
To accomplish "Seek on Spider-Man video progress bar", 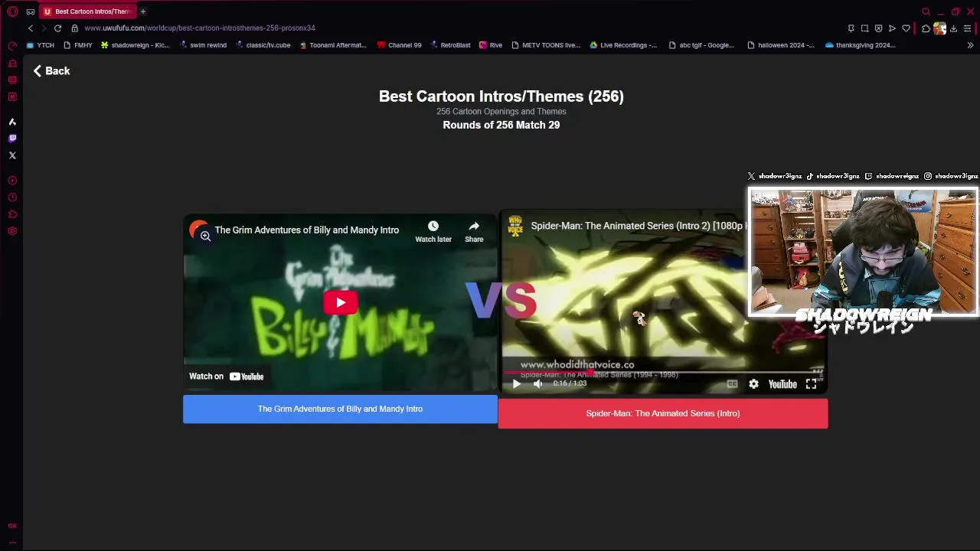I will click(x=663, y=373).
